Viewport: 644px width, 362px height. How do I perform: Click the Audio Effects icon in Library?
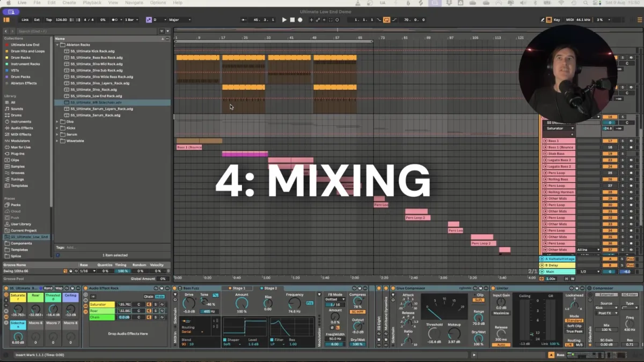[x=7, y=128]
